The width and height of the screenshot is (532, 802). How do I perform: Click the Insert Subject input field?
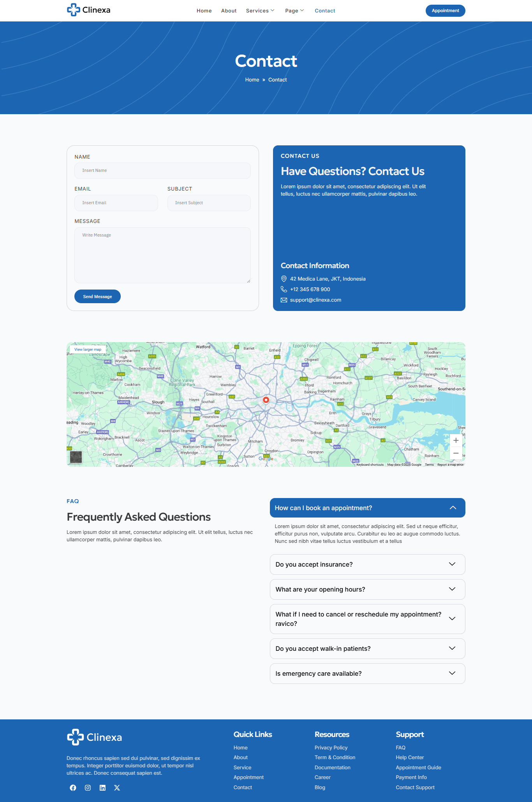209,203
